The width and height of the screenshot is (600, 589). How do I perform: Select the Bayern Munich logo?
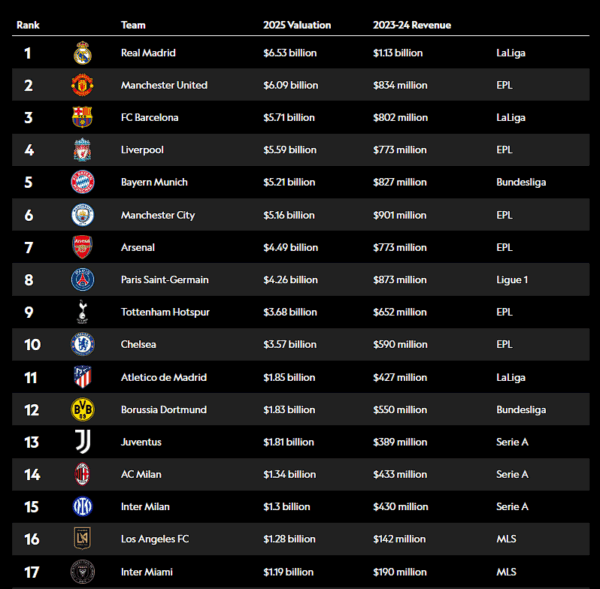click(x=82, y=182)
